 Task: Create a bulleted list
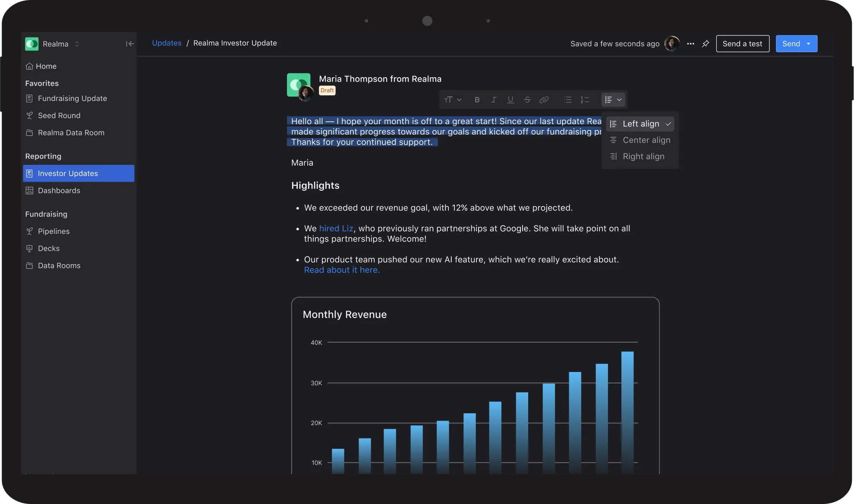pos(568,100)
